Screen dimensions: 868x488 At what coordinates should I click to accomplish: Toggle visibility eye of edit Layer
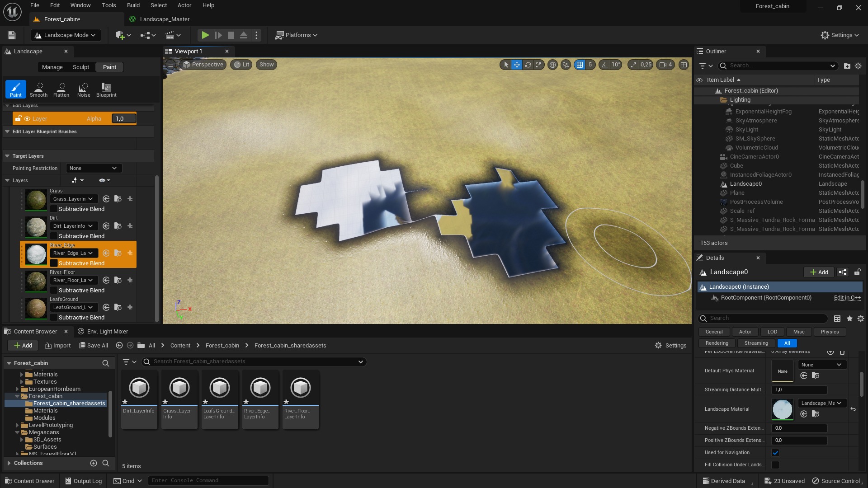tap(27, 119)
